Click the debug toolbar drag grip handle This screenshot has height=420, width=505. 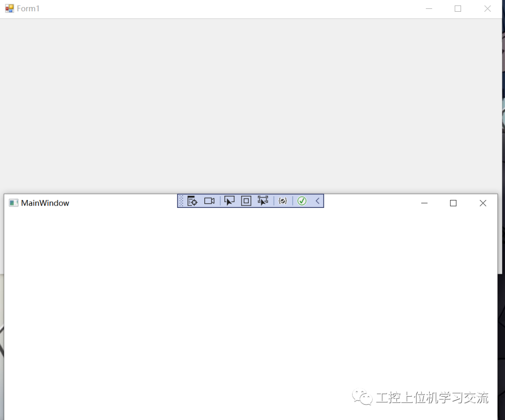181,201
